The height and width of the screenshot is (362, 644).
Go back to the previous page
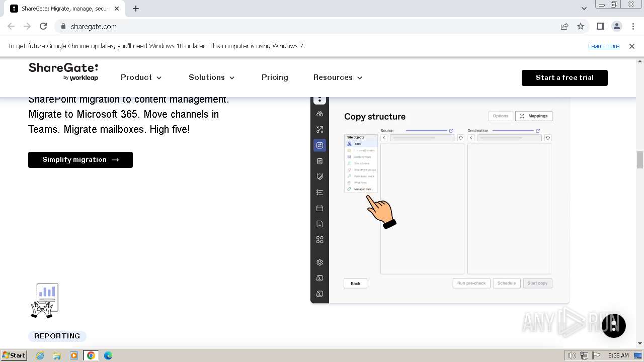coord(11,26)
